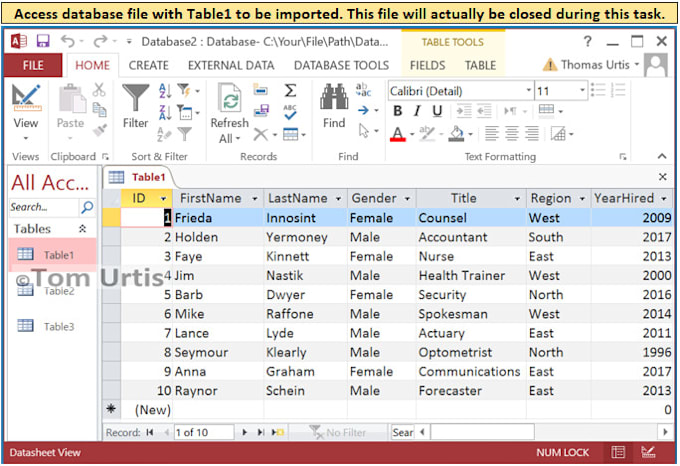Click the Toggle Filter funnel icon

pyautogui.click(x=185, y=134)
